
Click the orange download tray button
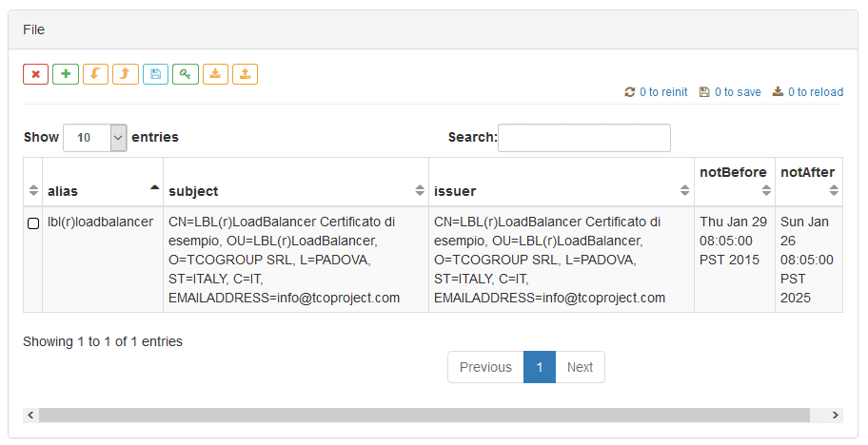tap(215, 74)
